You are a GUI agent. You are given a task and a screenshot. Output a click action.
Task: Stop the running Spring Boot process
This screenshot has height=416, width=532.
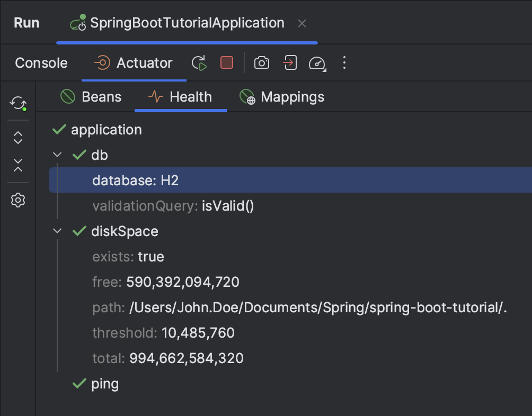point(226,62)
